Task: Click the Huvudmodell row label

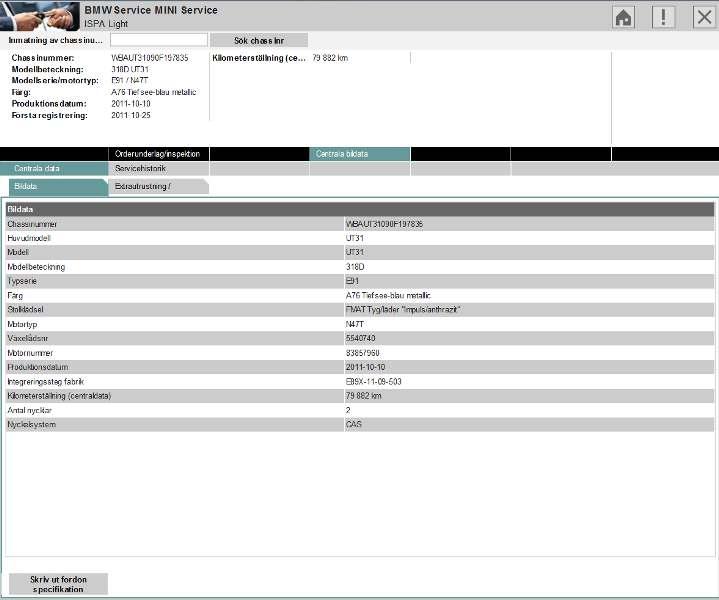Action: pos(29,238)
